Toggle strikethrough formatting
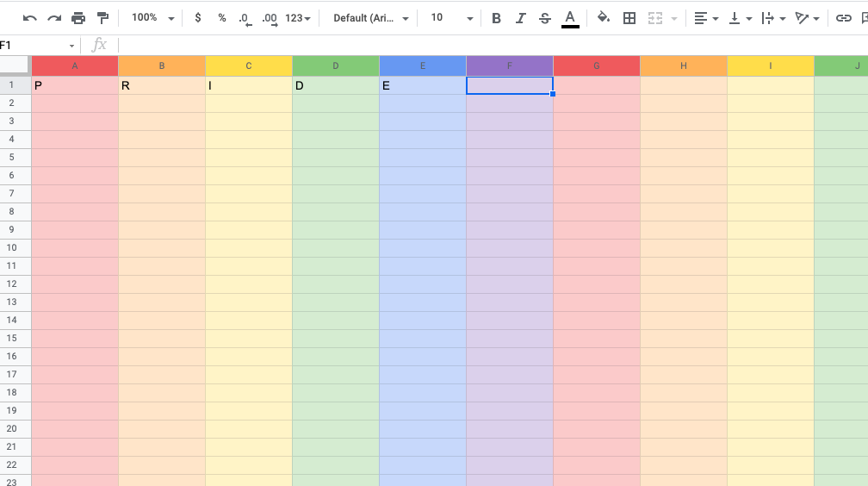This screenshot has width=868, height=486. 545,18
